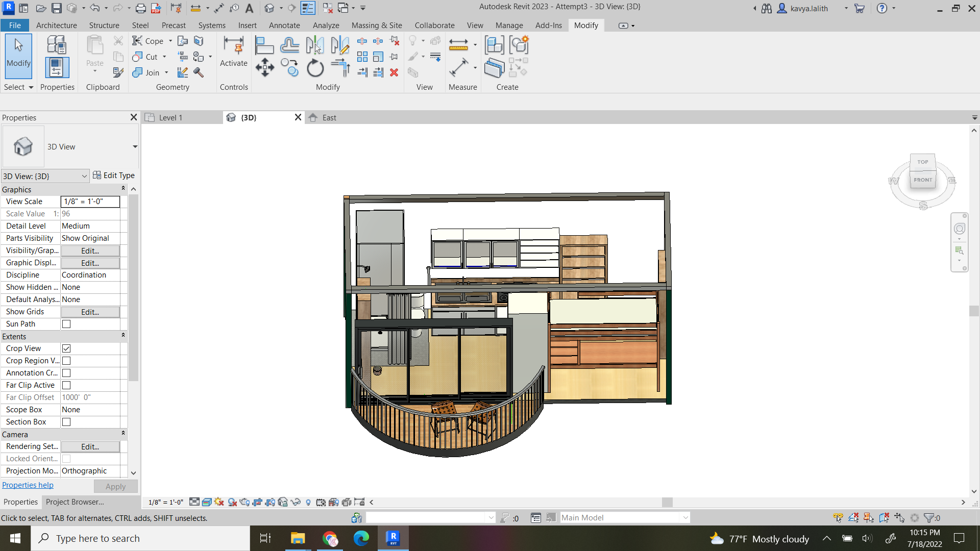The height and width of the screenshot is (551, 980).
Task: Click the Export to PDF icon in Quick Access Toolbar
Action: [156, 9]
